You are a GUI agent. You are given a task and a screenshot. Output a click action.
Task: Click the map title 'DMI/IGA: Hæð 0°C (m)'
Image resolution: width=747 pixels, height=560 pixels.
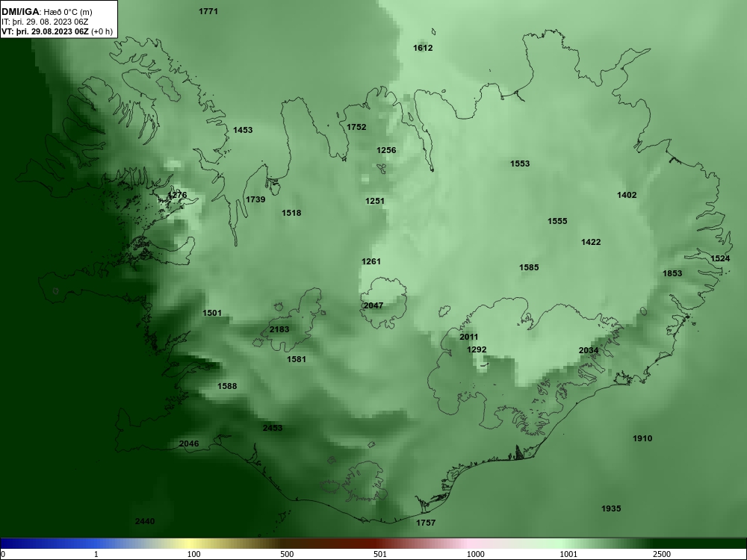pyautogui.click(x=46, y=12)
